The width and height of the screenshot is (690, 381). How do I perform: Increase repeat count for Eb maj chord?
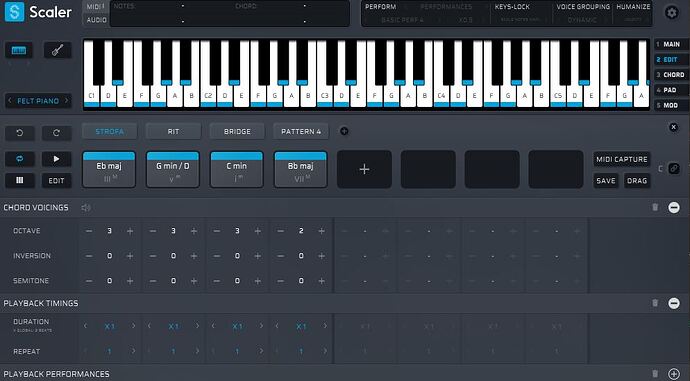coord(133,351)
